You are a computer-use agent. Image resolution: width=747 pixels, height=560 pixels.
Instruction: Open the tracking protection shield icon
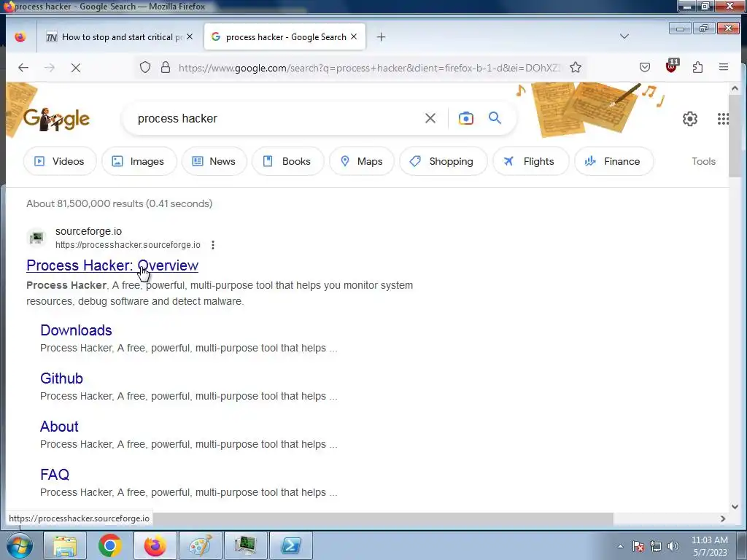coord(145,68)
